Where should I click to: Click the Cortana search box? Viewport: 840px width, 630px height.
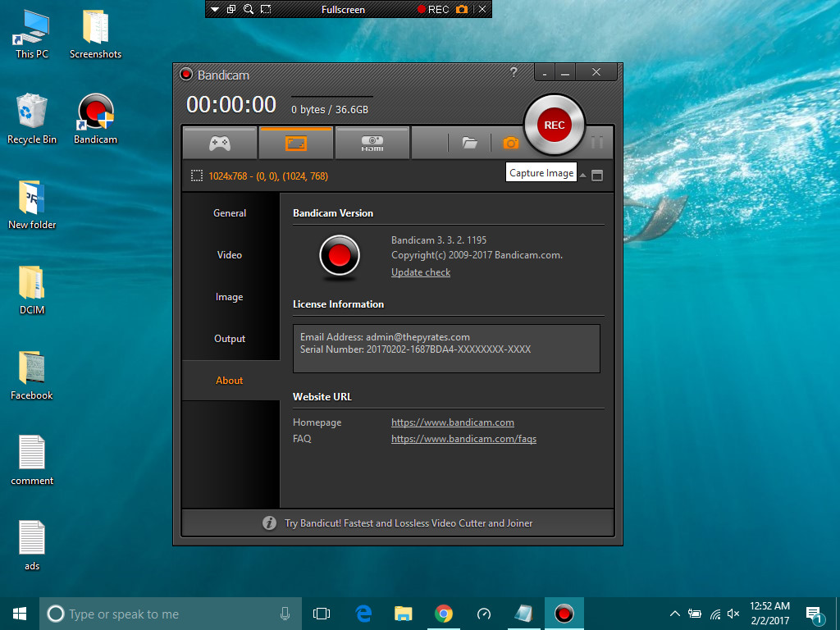(171, 614)
